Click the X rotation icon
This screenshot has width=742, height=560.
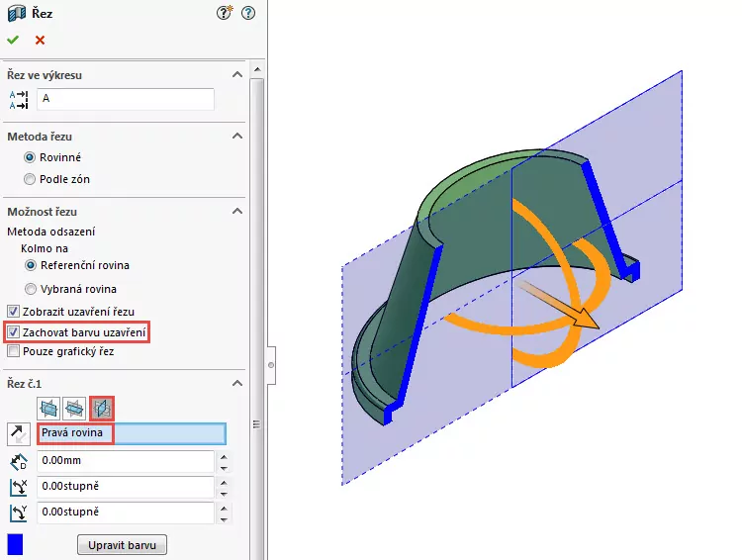tap(19, 488)
